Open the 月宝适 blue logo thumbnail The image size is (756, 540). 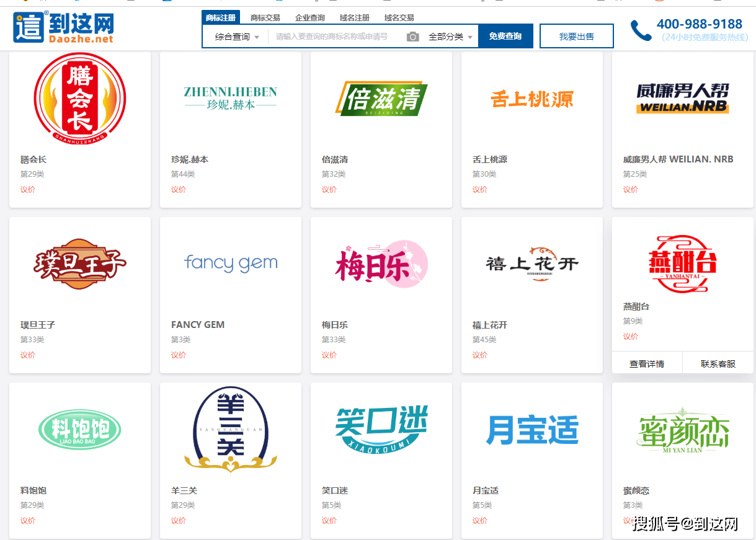pos(532,430)
